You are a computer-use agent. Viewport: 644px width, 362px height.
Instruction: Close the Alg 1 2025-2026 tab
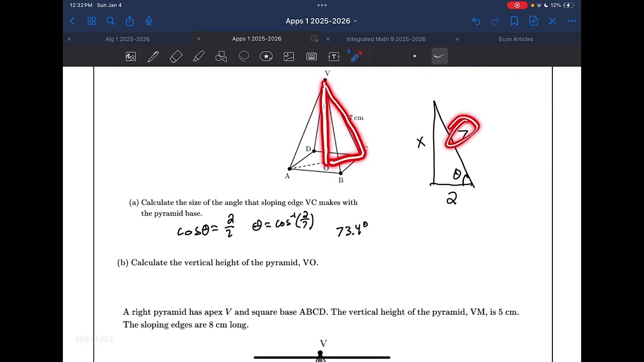pyautogui.click(x=69, y=39)
